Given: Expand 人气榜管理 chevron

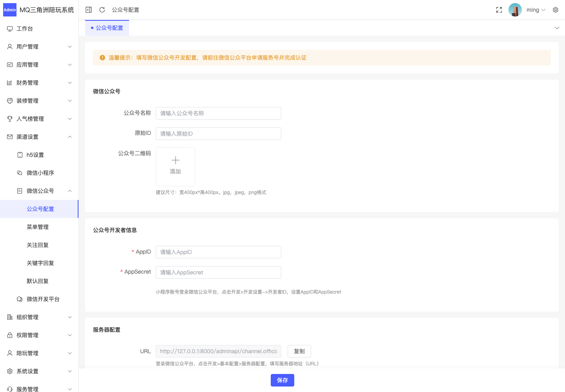Looking at the screenshot, I should click(70, 119).
